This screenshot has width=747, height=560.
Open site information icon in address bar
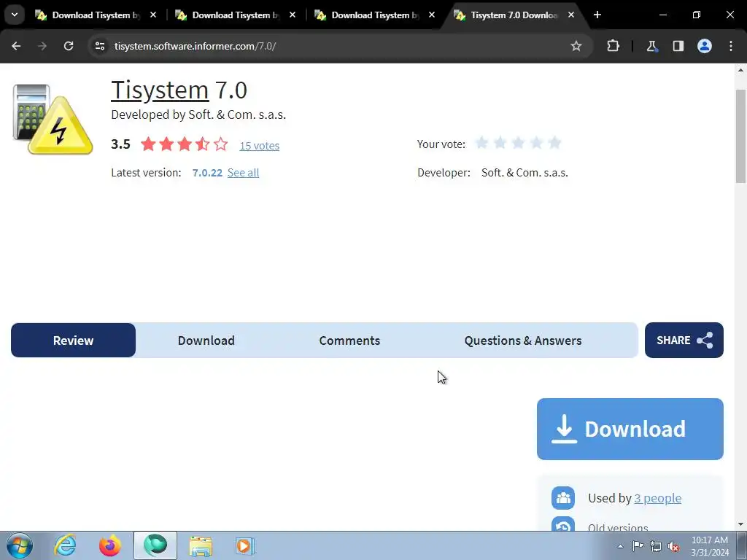pyautogui.click(x=99, y=46)
